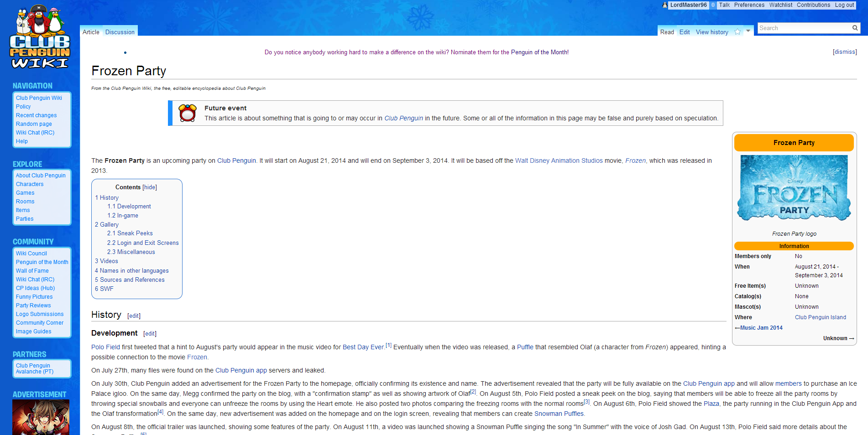This screenshot has width=868, height=435.
Task: Edit the Development section
Action: (x=150, y=334)
